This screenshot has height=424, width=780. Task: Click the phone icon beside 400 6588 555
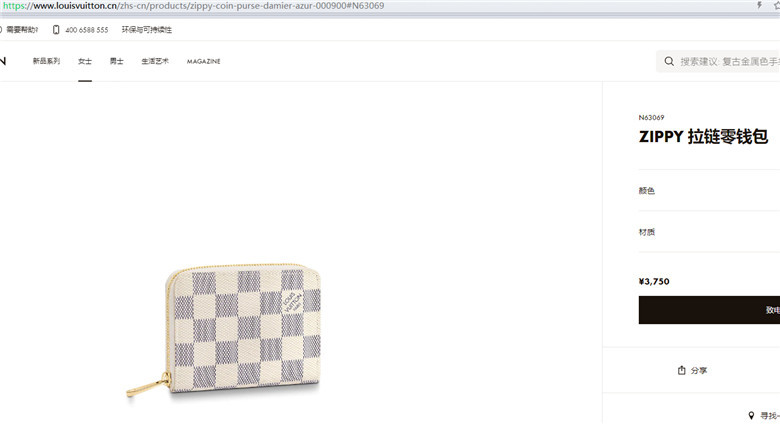point(56,30)
